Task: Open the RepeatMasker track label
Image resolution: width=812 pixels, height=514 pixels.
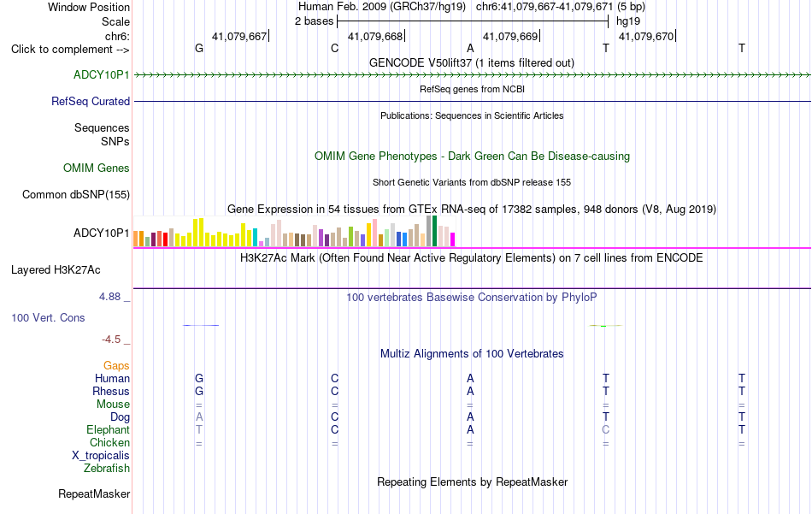Action: [x=94, y=493]
